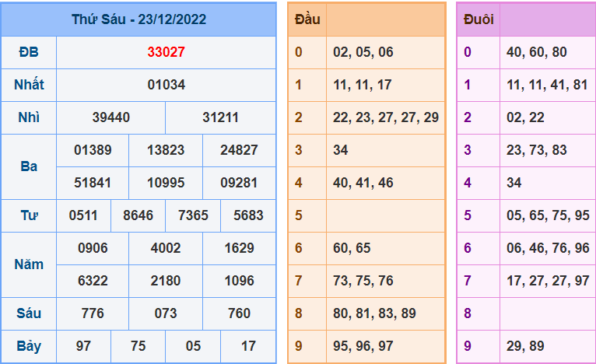
Task: Click Năm prize number 1629
Action: pyautogui.click(x=239, y=248)
